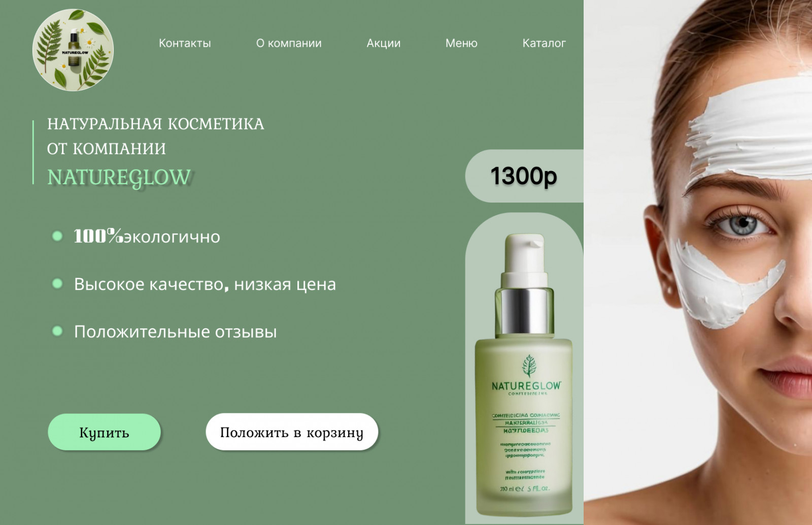
Task: Click the NATUREGLOW brand heading
Action: (119, 178)
